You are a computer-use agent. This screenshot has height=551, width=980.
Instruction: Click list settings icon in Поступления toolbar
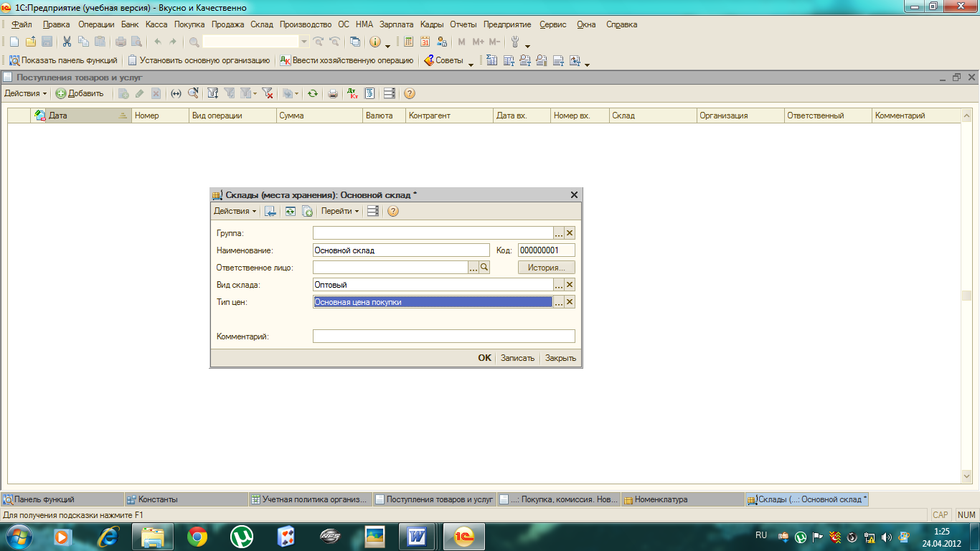(x=390, y=93)
